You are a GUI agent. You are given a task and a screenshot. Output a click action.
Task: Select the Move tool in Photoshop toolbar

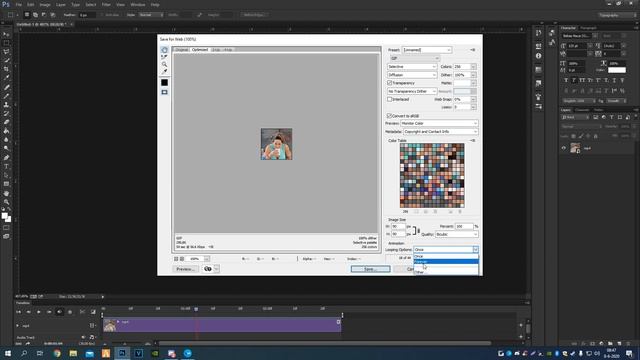click(x=6, y=34)
